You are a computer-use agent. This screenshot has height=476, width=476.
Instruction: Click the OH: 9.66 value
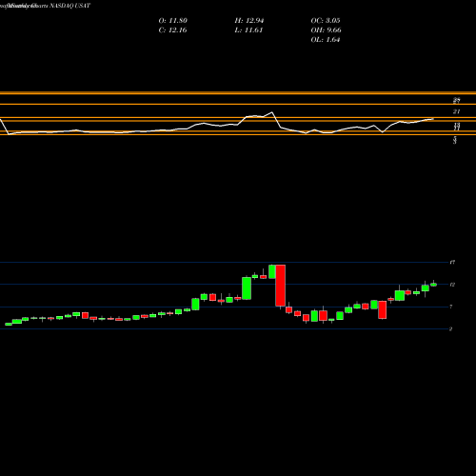pyautogui.click(x=326, y=30)
